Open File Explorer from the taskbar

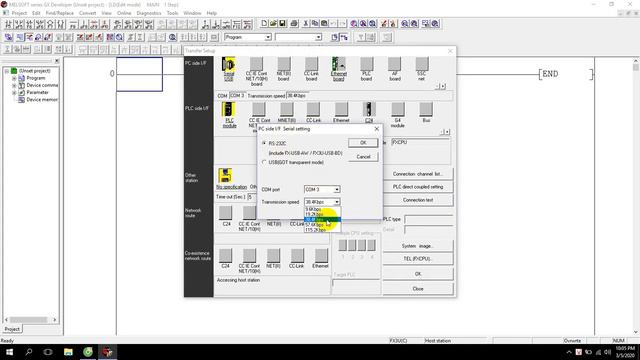coord(68,352)
